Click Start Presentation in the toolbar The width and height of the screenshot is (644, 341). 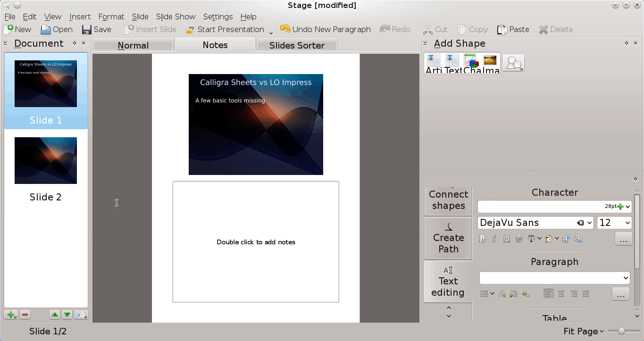225,29
